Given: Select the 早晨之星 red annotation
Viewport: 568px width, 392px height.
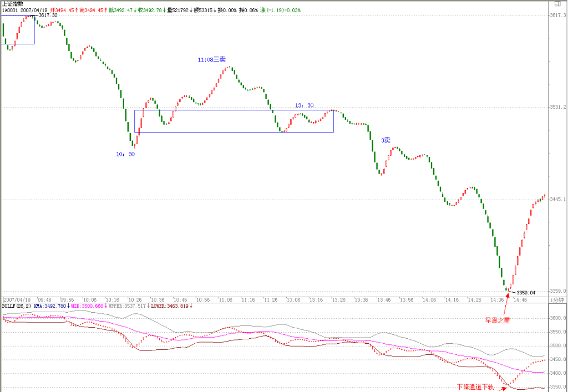Looking at the screenshot, I should coord(498,320).
